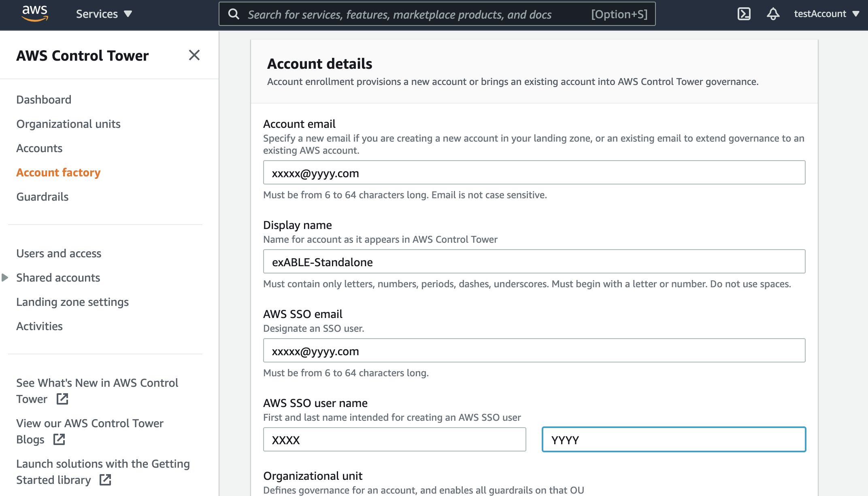Expand the testAccount account menu
Screen dimensions: 868x496
826,14
